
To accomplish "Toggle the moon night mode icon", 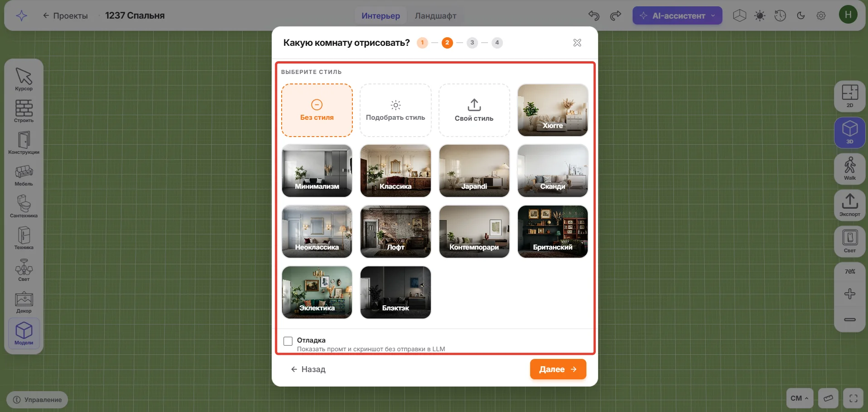I will (801, 16).
